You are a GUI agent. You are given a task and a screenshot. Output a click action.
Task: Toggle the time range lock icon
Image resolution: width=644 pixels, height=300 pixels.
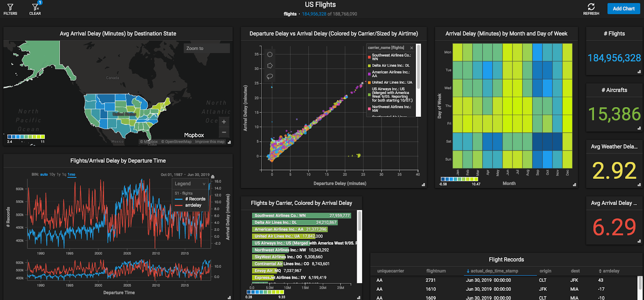(213, 176)
